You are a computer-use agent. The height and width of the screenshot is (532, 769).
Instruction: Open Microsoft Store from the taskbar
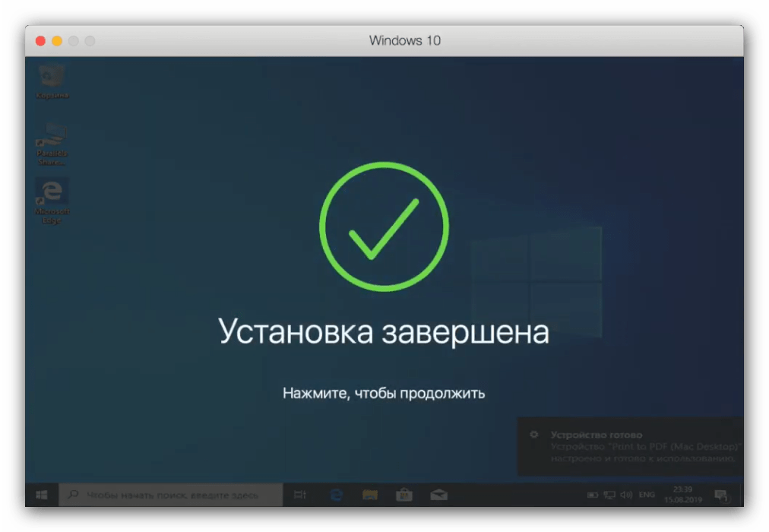(x=404, y=495)
